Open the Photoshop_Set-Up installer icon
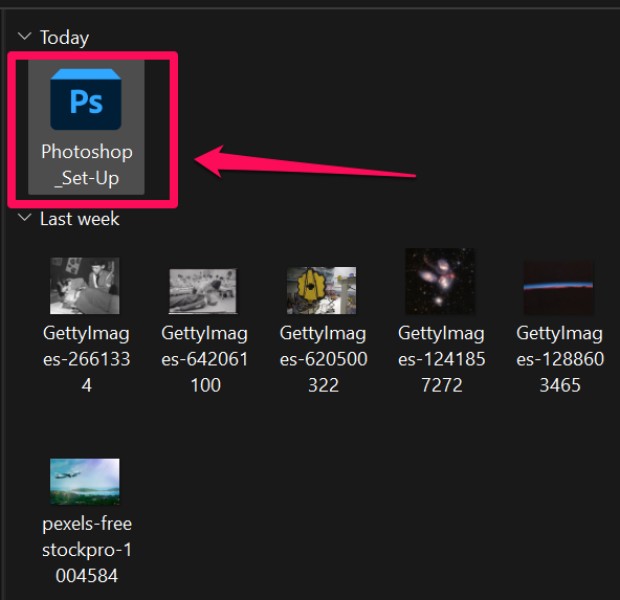This screenshot has height=600, width=620. click(86, 99)
